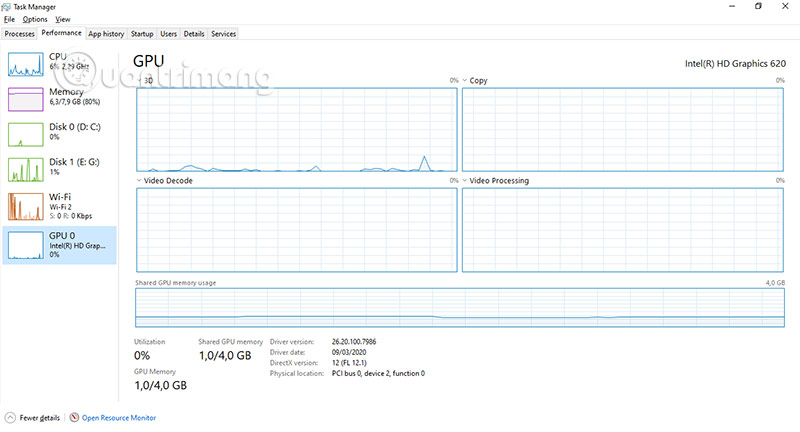Select the CPU mini graph thumbnail
Viewport: 800px width, 432px height.
click(26, 64)
